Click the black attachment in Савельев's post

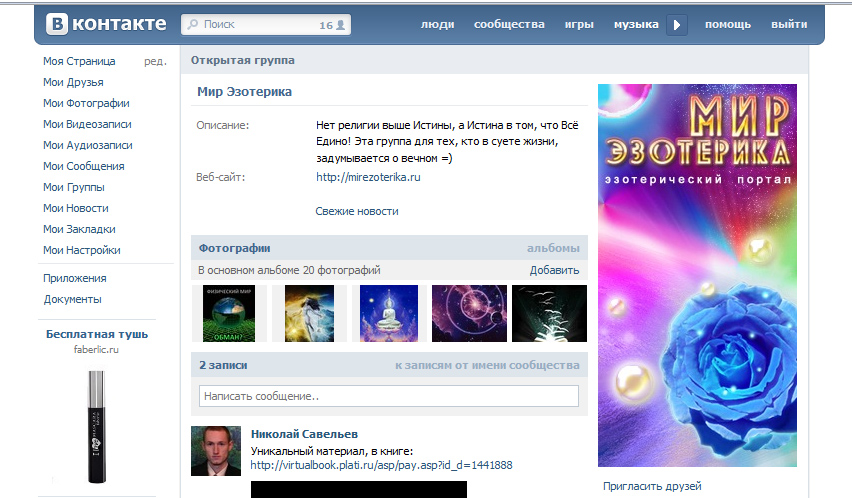click(x=359, y=489)
